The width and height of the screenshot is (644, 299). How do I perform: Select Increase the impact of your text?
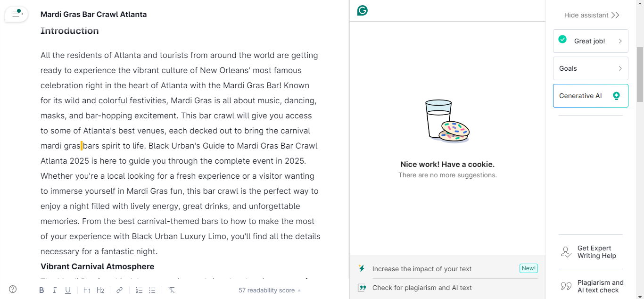422,269
